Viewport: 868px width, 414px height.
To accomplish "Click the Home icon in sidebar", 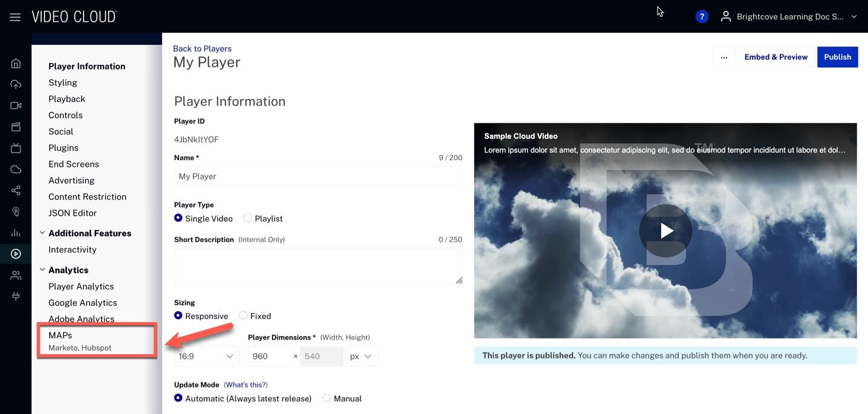I will 16,63.
